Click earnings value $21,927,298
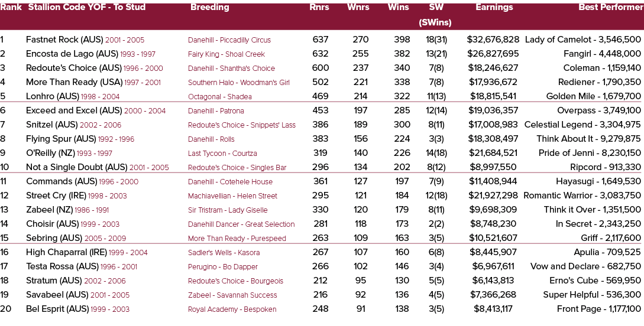The image size is (644, 326). (493, 195)
